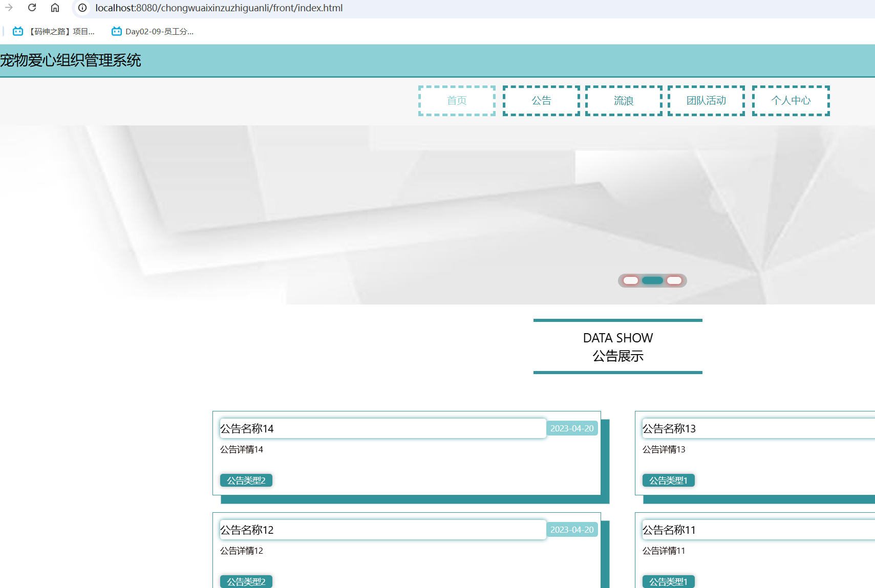This screenshot has height=588, width=875.
Task: Open announcement 公告名称12
Action: coord(247,530)
